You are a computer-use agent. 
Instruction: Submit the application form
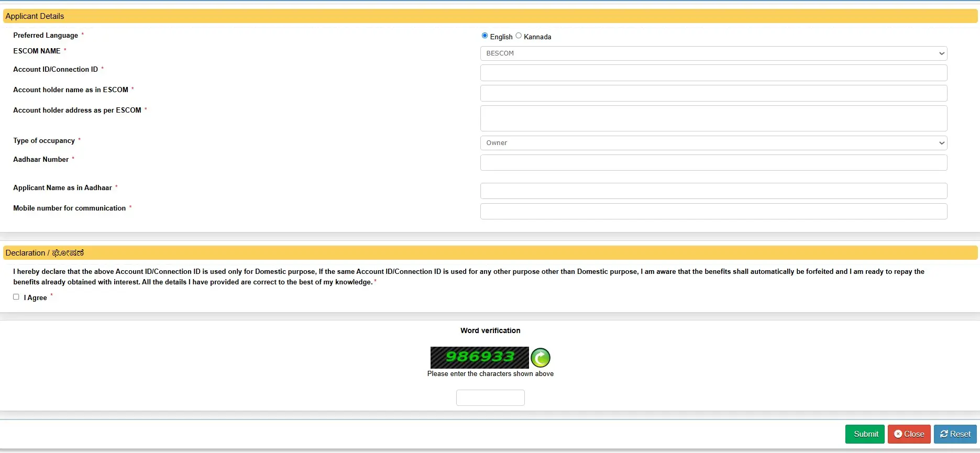tap(865, 434)
